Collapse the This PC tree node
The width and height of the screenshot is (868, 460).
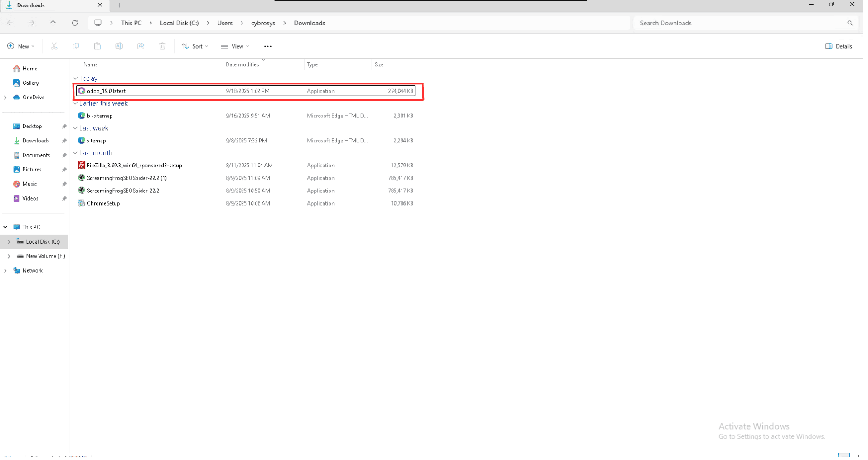click(x=5, y=228)
